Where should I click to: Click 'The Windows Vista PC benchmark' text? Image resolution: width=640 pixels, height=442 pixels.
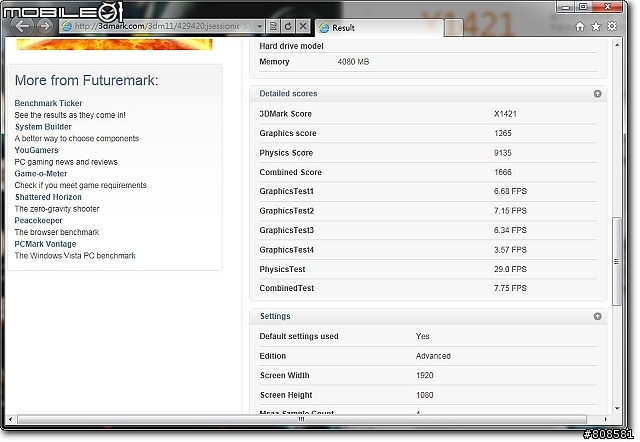(x=75, y=256)
